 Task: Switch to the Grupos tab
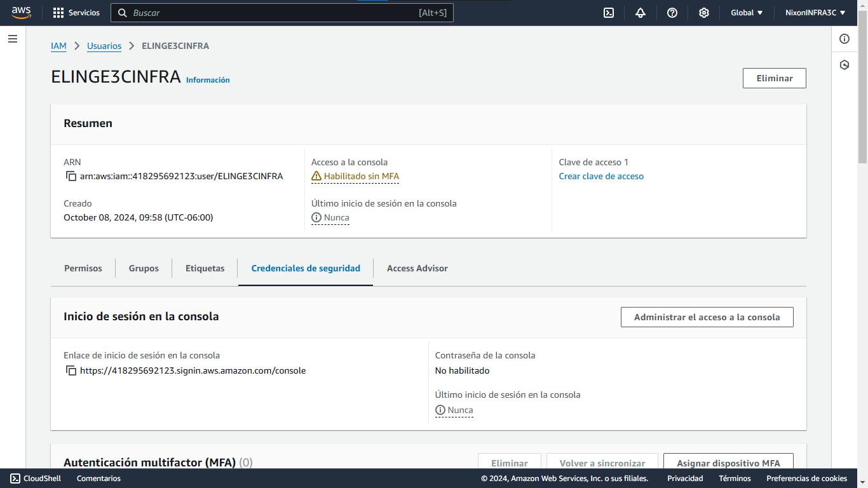[x=144, y=268]
